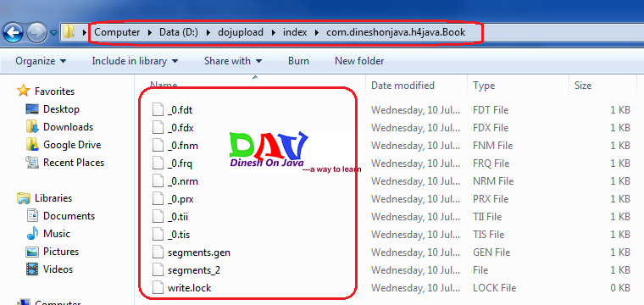644x305 pixels.
Task: Select Data (D:) in the address breadcrumb
Action: click(179, 32)
